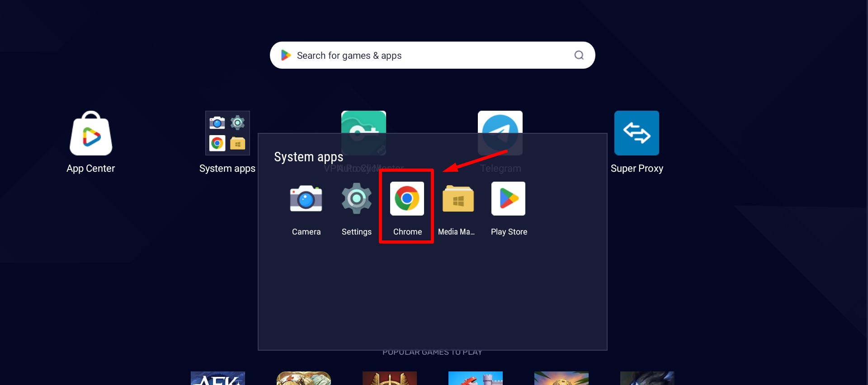Image resolution: width=868 pixels, height=385 pixels.
Task: Open the Settings gear app
Action: click(357, 199)
